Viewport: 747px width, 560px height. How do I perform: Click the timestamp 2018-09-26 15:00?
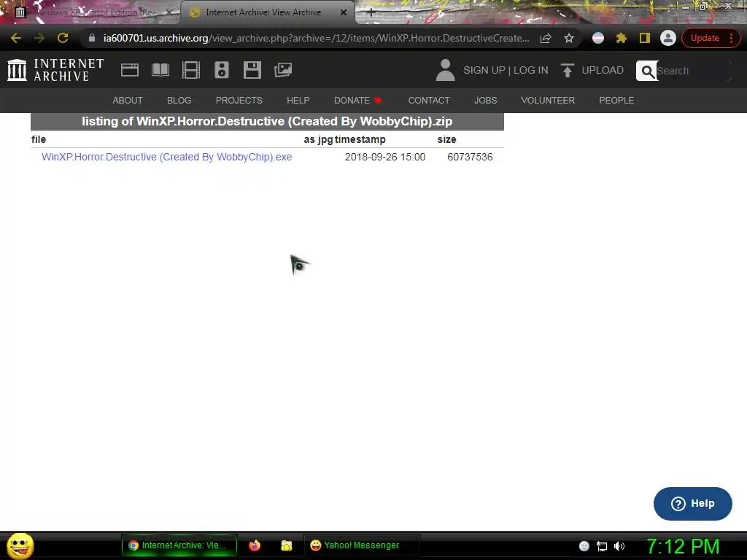pos(385,157)
